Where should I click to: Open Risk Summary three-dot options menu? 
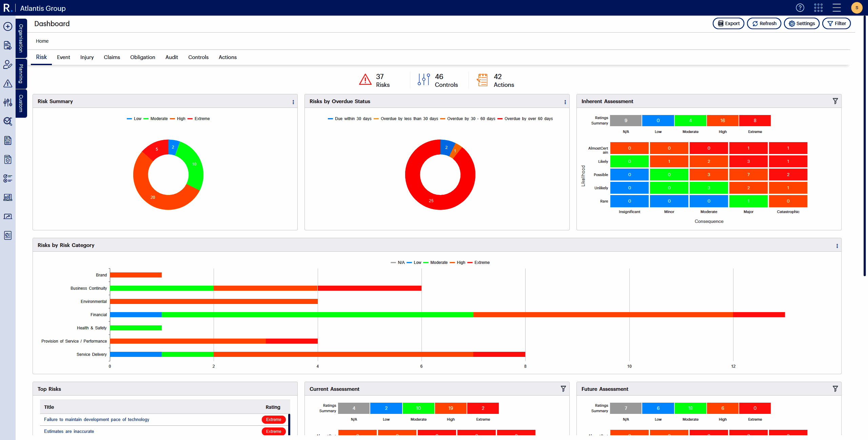(x=293, y=102)
